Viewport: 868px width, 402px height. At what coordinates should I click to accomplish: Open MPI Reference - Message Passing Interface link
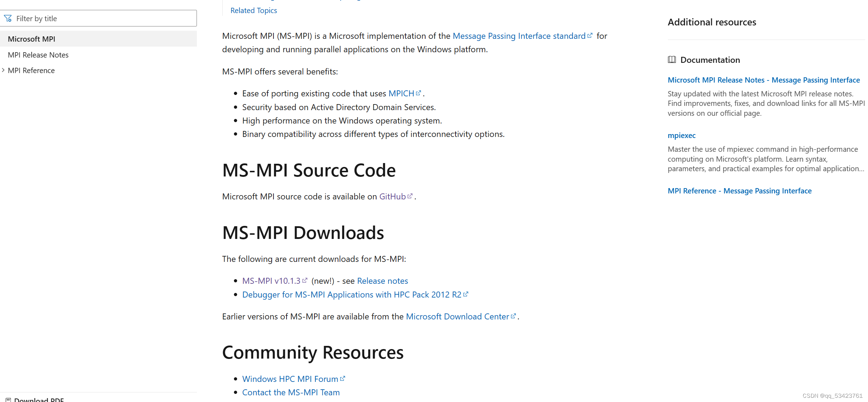click(x=740, y=191)
